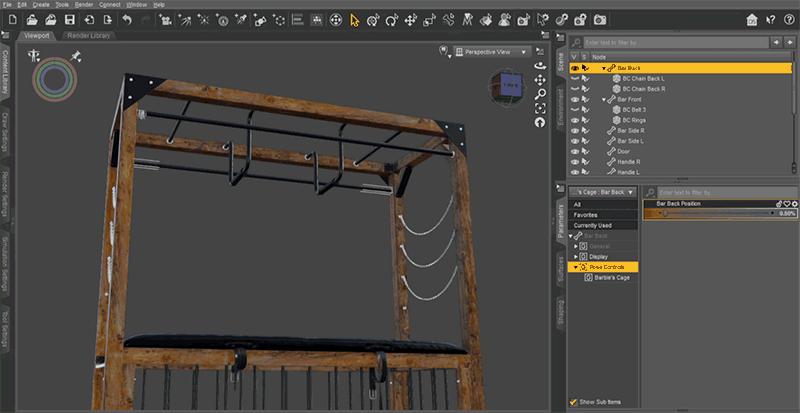
Task: Switch to the Render Library tab
Action: click(x=88, y=36)
